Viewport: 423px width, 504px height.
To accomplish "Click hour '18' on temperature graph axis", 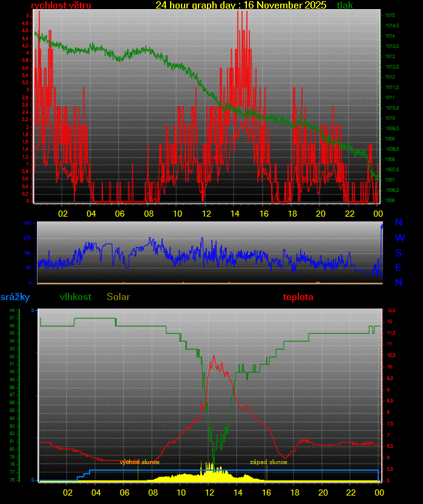I will pyautogui.click(x=293, y=493).
